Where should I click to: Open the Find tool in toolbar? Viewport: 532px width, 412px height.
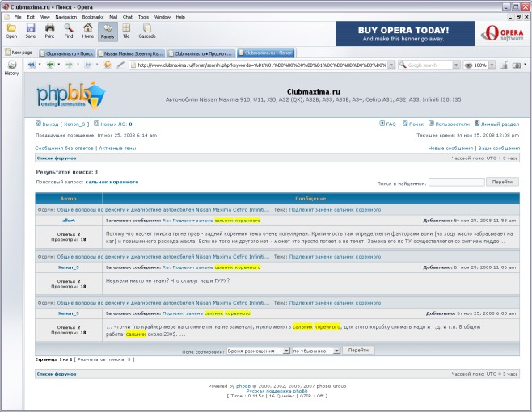point(69,31)
